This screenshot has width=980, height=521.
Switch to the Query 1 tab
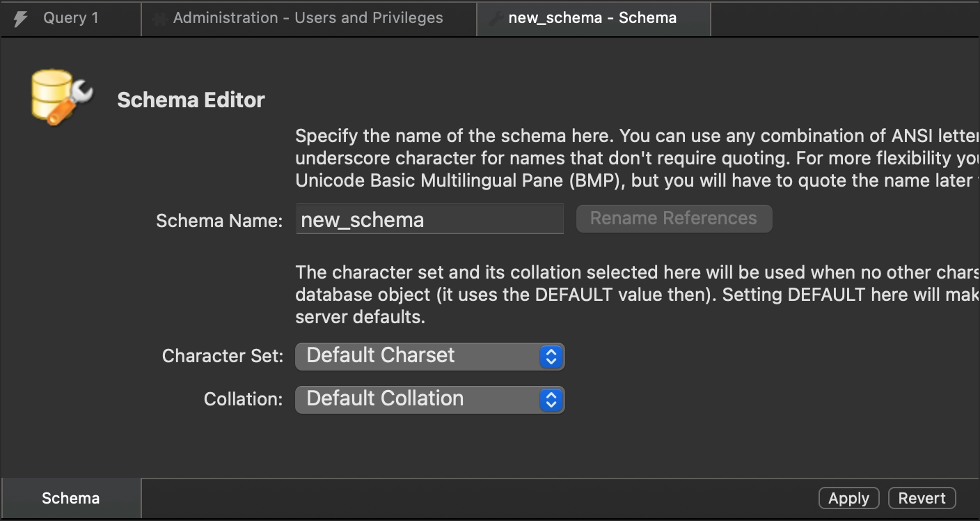tap(70, 18)
